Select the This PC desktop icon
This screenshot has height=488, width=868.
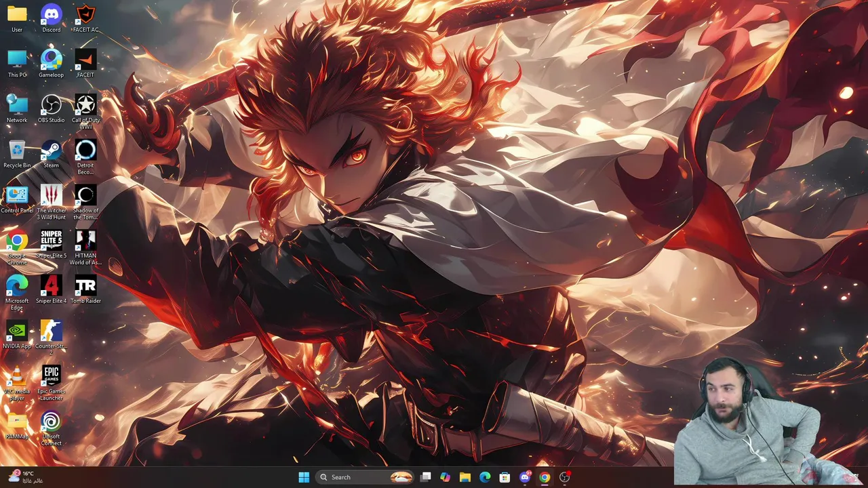(17, 64)
